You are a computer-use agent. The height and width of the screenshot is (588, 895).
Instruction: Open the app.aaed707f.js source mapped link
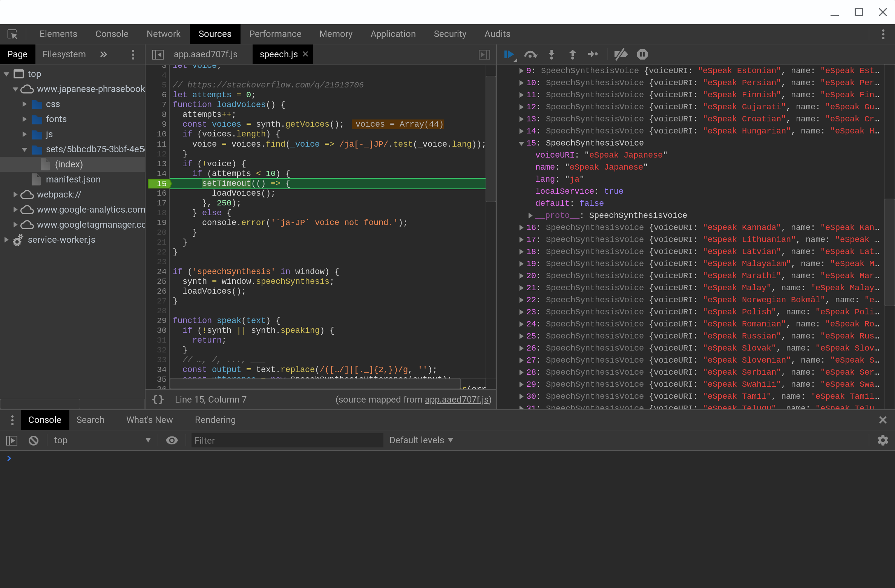tap(457, 400)
